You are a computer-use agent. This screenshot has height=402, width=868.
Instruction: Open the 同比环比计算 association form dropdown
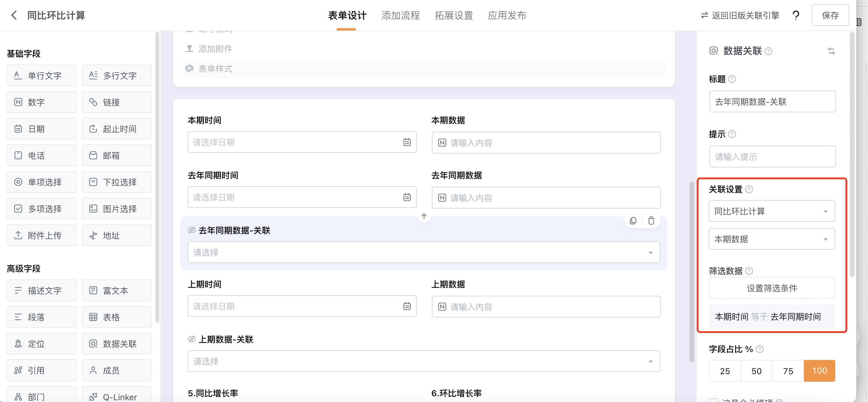772,211
